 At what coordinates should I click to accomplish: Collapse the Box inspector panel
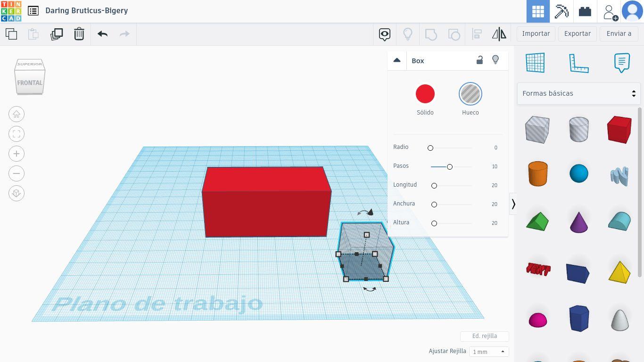click(x=397, y=60)
